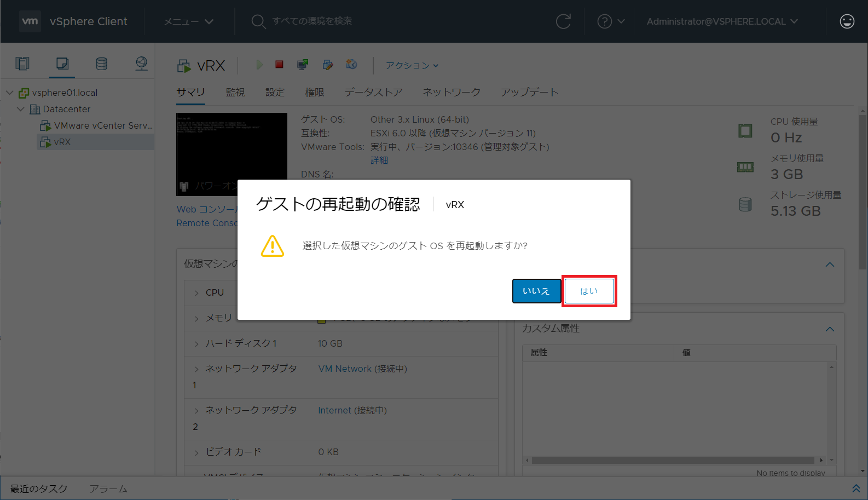Open the Storage view icon
The width and height of the screenshot is (868, 500).
(102, 64)
